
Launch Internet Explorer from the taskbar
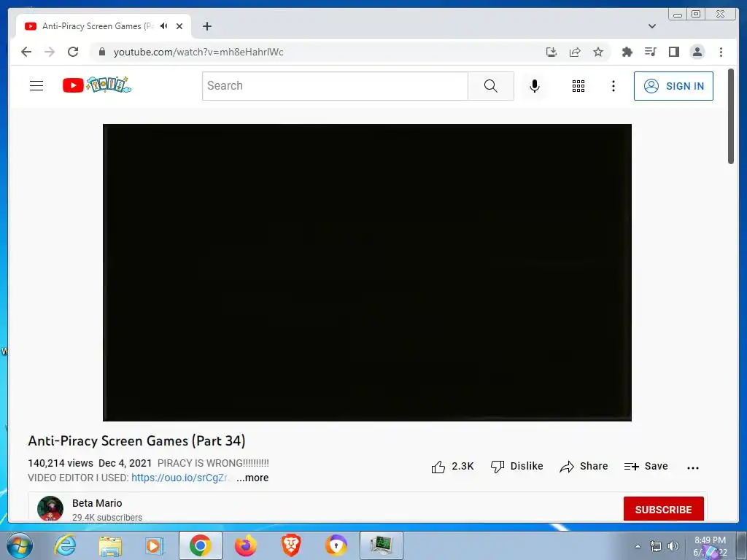click(x=65, y=545)
